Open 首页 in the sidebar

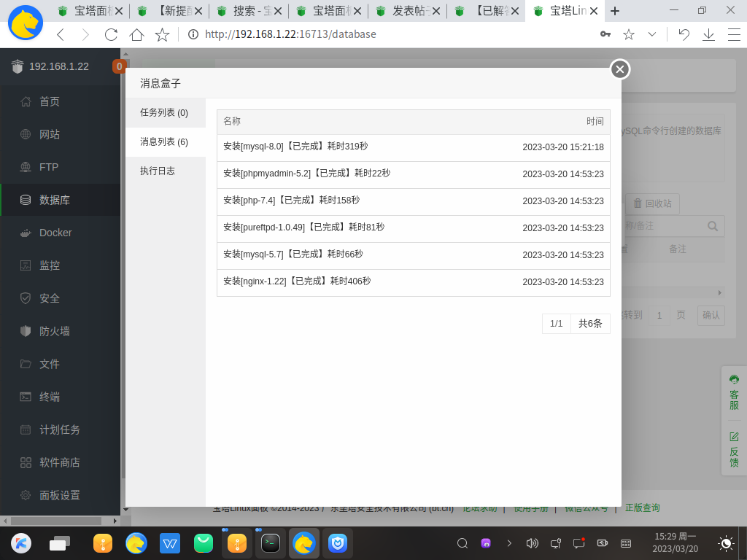pos(61,101)
